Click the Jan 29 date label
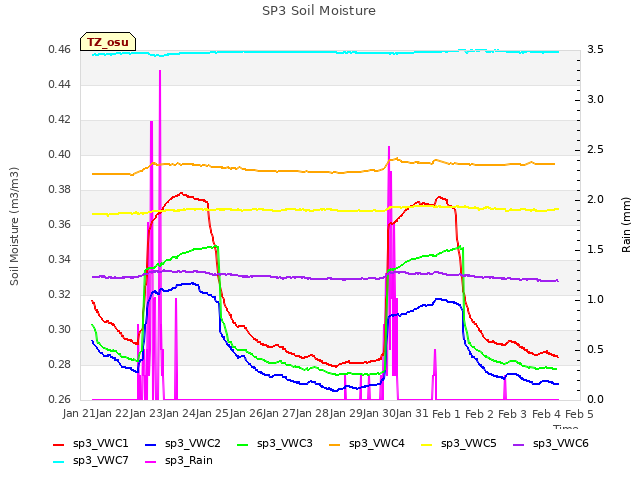 (x=347, y=414)
